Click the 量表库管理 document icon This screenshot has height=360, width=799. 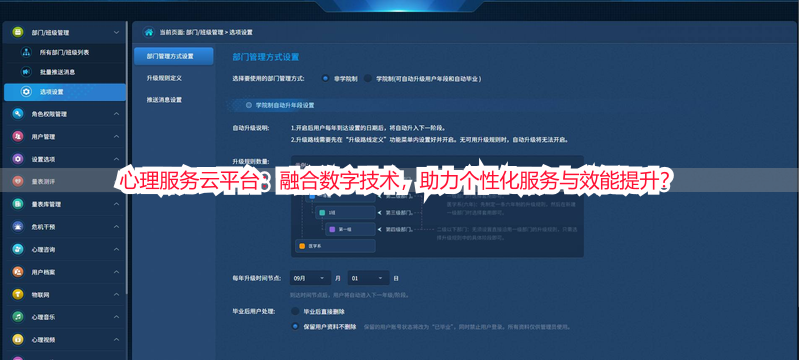[18, 204]
